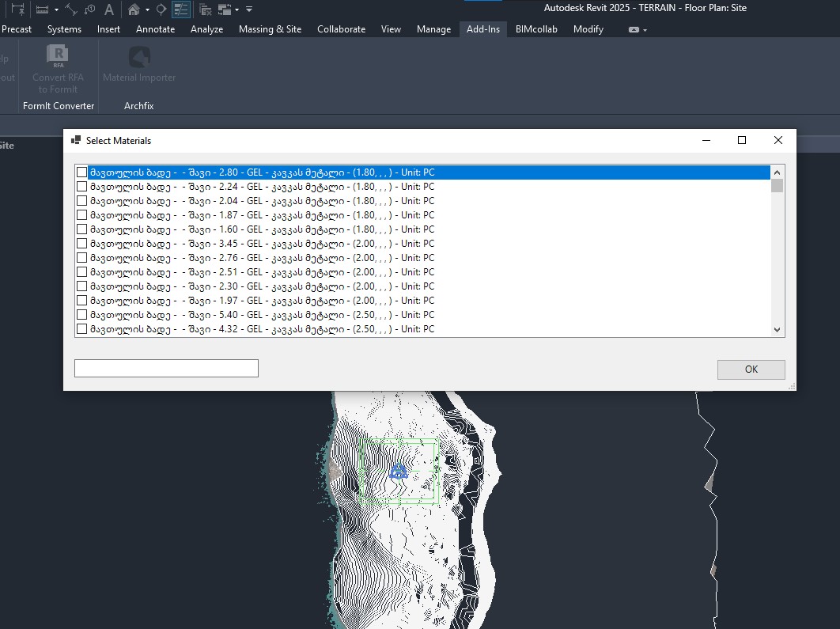The width and height of the screenshot is (840, 629).
Task: Check the 2.76 GEL material checkbox
Action: [82, 258]
